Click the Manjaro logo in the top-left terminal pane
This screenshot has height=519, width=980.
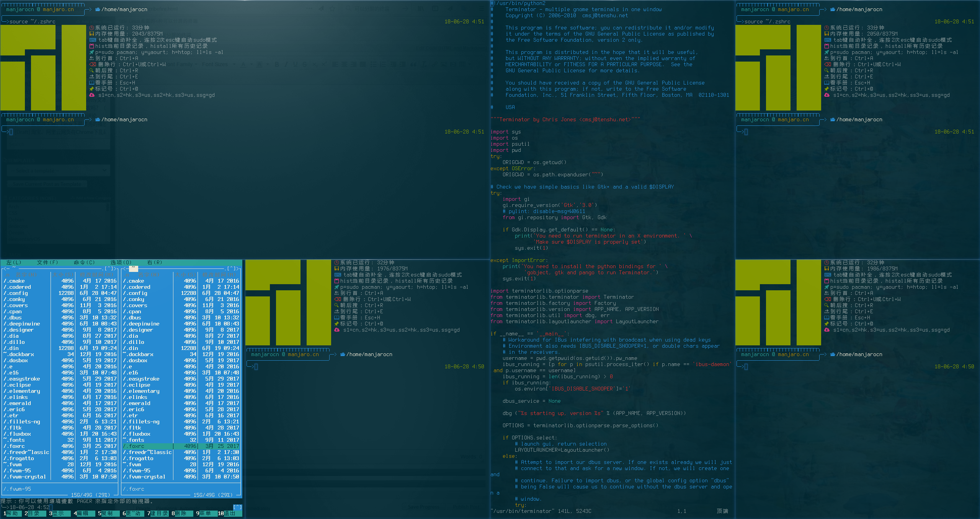click(x=43, y=68)
